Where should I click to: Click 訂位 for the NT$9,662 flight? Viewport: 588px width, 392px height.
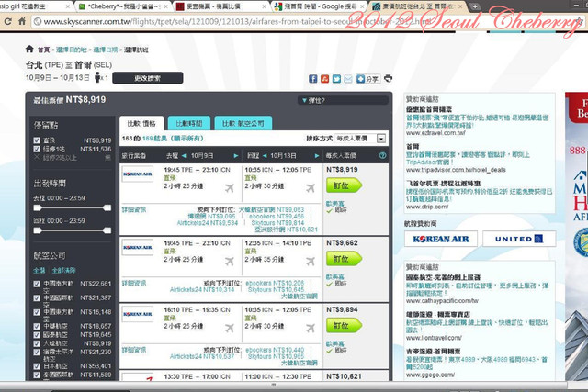pyautogui.click(x=344, y=259)
